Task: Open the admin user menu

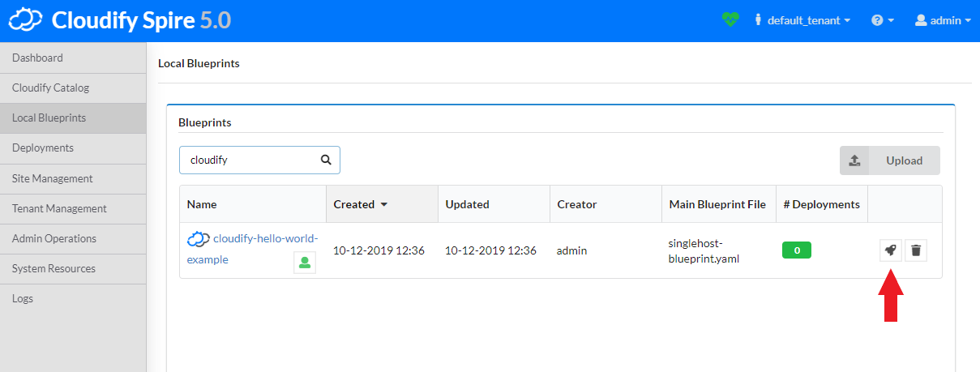Action: click(942, 20)
